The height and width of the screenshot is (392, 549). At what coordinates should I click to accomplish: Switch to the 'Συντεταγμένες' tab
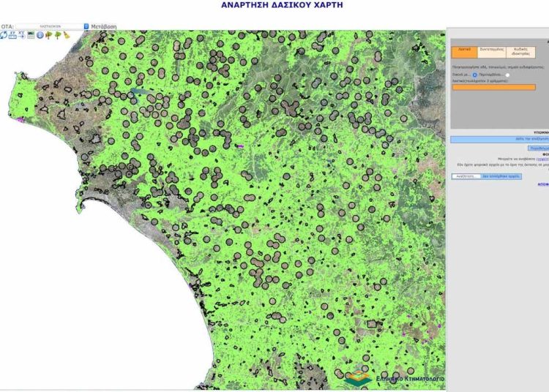[490, 51]
